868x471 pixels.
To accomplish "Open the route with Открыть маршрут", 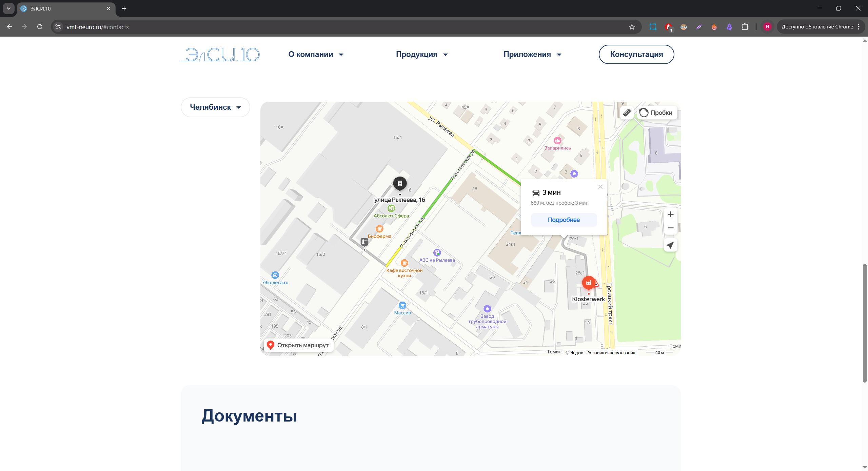I will click(x=299, y=345).
